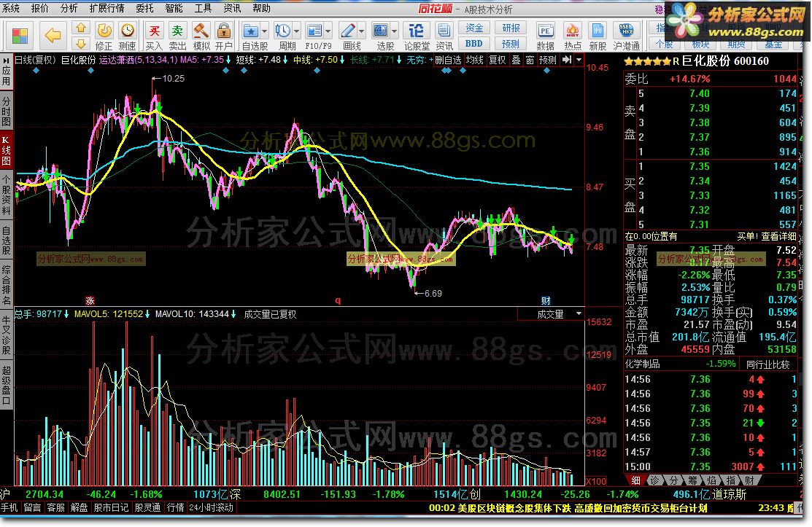The width and height of the screenshot is (812, 527).
Task: Click the 周期 period icon
Action: point(283,31)
